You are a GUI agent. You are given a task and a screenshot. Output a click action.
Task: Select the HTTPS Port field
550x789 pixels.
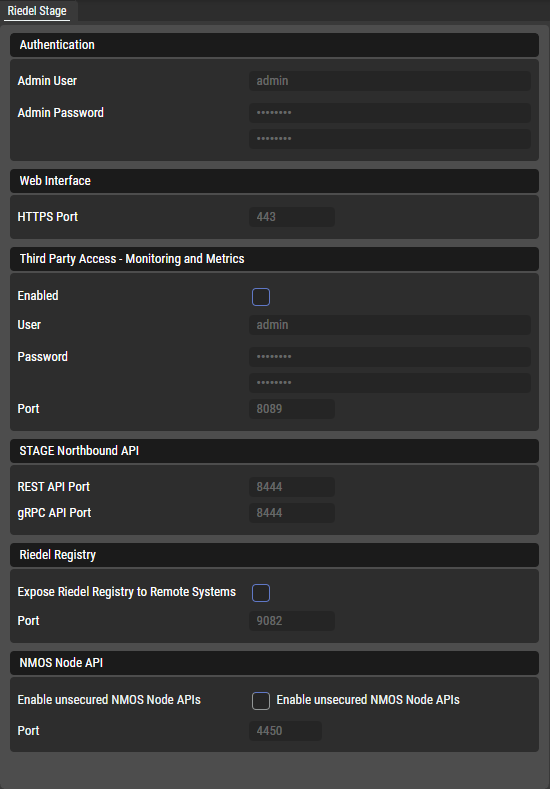click(x=292, y=217)
